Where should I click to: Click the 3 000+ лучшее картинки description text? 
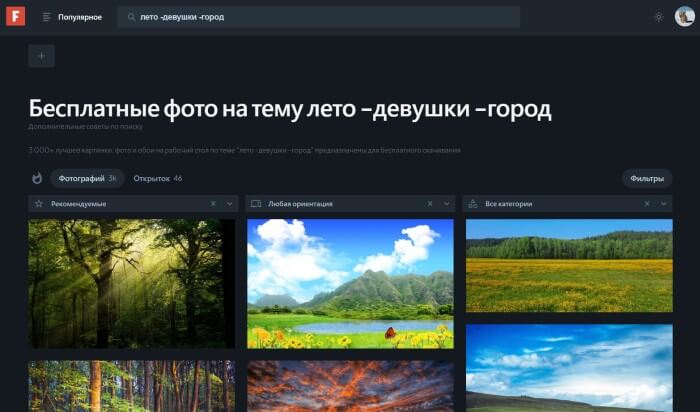coord(244,150)
